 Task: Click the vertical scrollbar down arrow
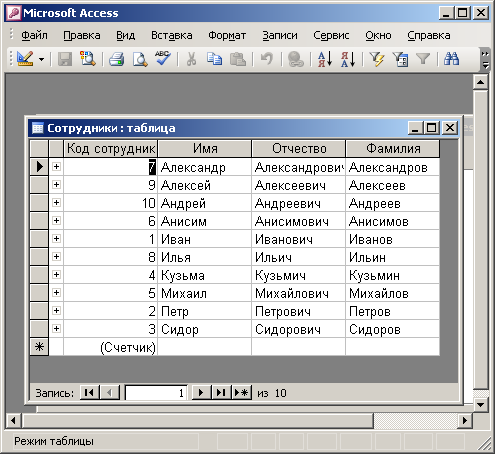point(481,405)
